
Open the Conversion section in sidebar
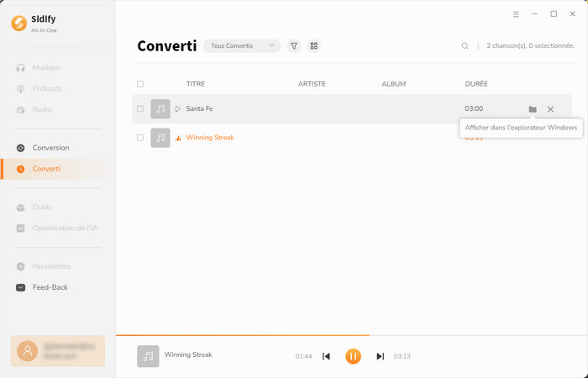[50, 148]
